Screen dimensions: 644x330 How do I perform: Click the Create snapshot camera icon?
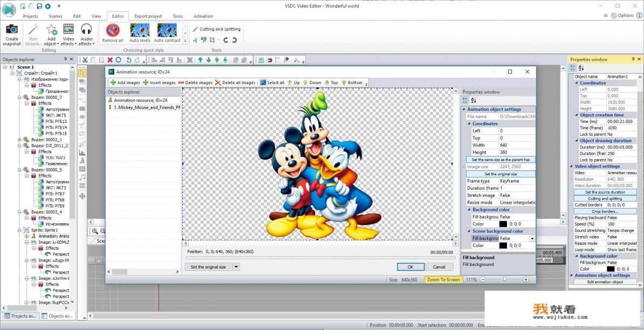tap(11, 30)
